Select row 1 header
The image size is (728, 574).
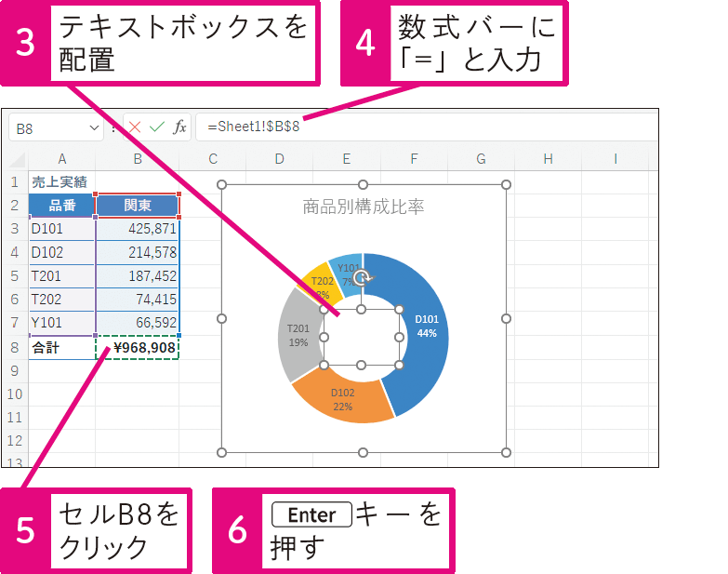click(15, 181)
